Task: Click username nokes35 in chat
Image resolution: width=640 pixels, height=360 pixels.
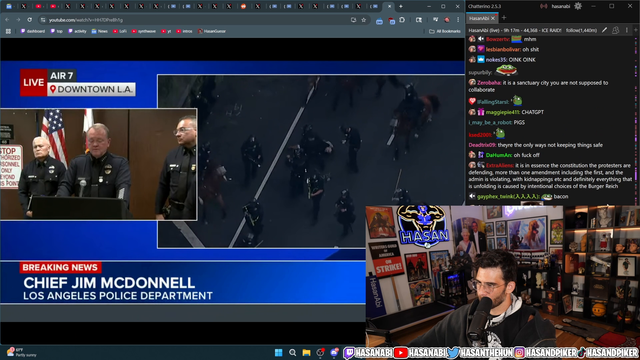Action: tap(496, 60)
